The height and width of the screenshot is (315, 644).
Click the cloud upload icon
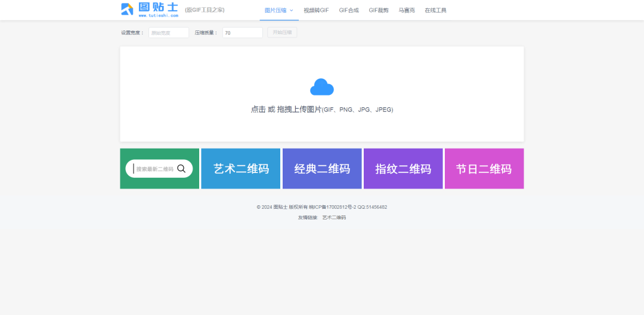pyautogui.click(x=321, y=87)
